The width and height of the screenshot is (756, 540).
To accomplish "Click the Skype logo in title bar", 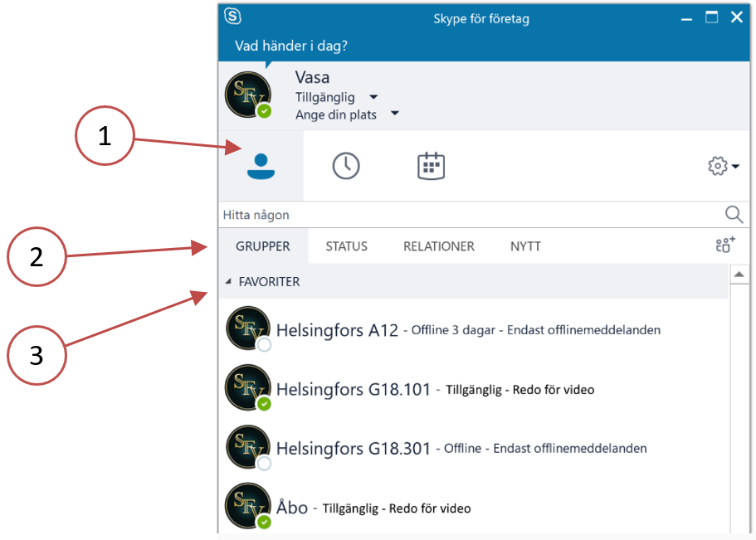I will [233, 17].
